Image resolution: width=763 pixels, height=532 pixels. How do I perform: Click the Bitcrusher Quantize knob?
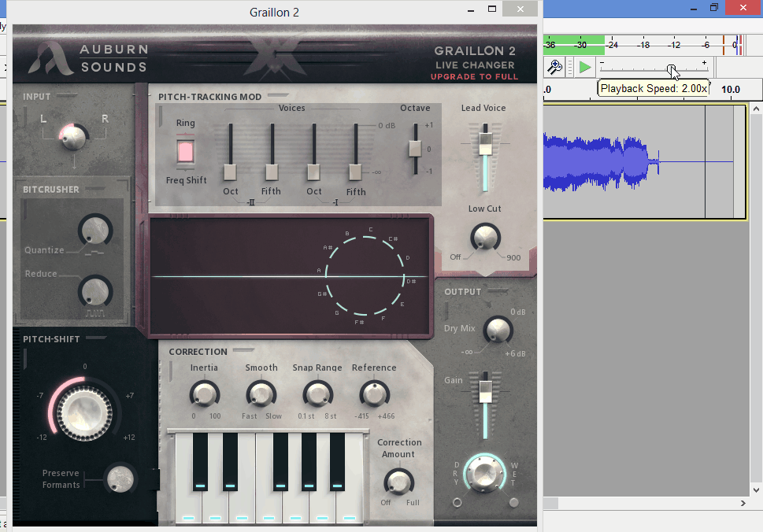[x=95, y=230]
